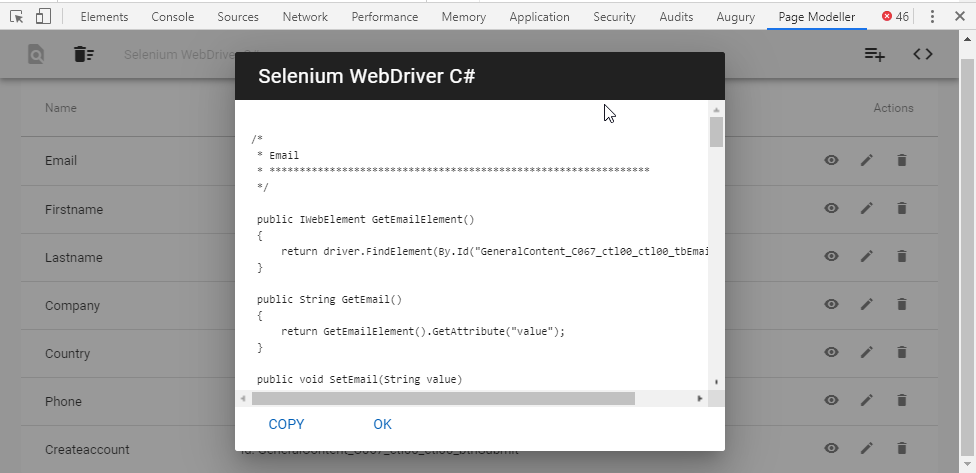
Task: Click the code horizontal scroll-left arrow
Action: click(x=243, y=398)
